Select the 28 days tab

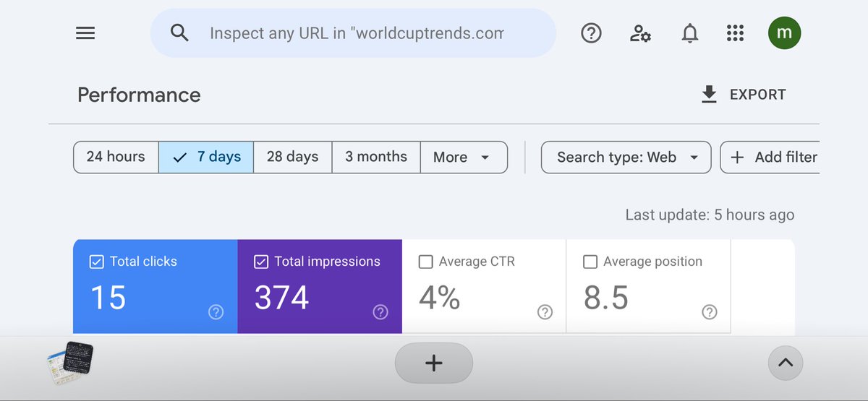tap(292, 157)
